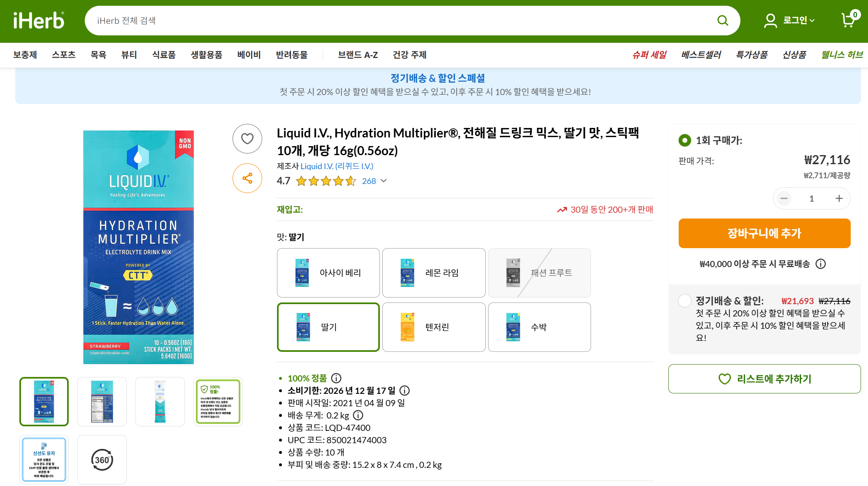
Task: Choose the 수박 flavor option
Action: (539, 327)
